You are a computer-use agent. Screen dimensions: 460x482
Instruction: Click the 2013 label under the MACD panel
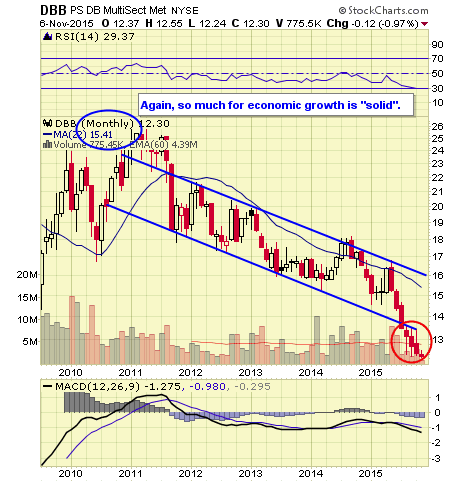click(251, 473)
